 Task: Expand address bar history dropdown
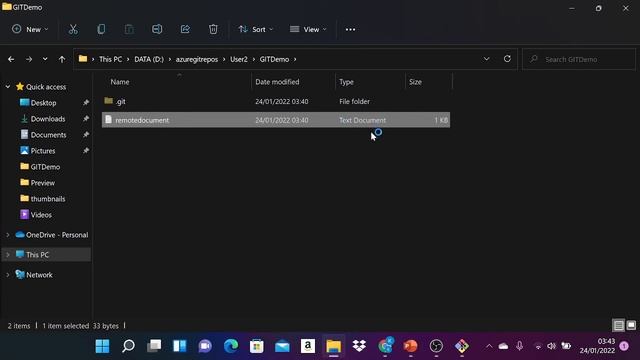(487, 59)
